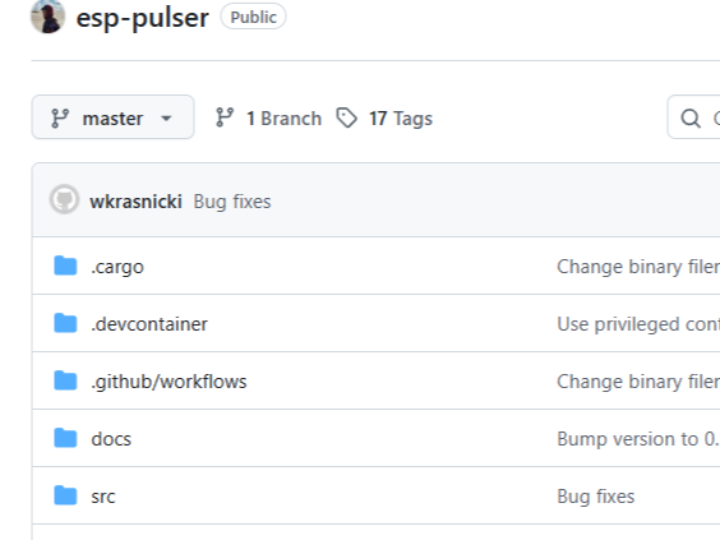Open the wkrasnicki author profile link
The image size is (720, 540).
pos(136,201)
